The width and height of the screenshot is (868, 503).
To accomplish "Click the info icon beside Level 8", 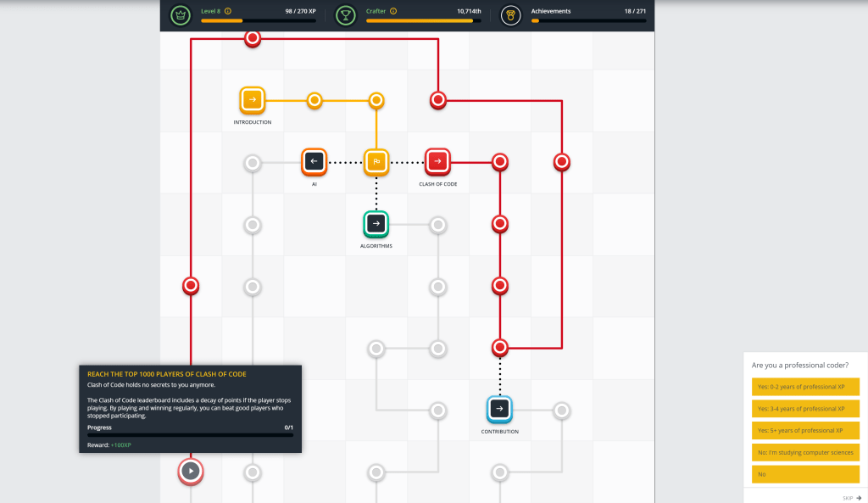I will pos(228,11).
